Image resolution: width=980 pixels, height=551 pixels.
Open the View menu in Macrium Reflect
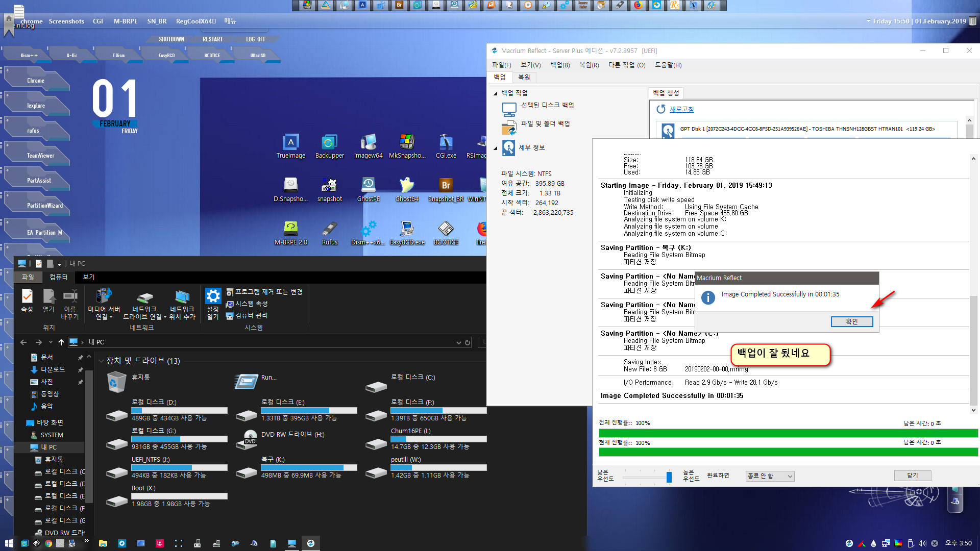[x=530, y=65]
